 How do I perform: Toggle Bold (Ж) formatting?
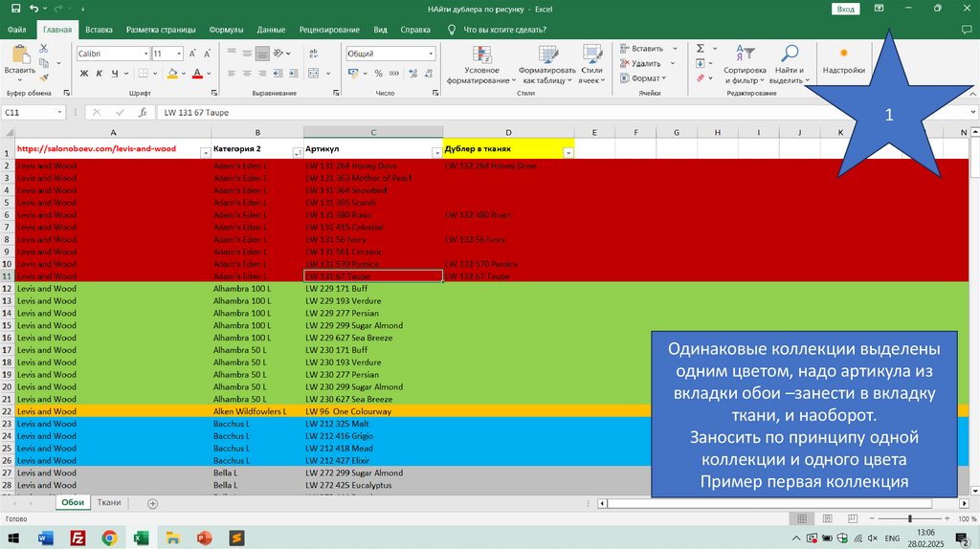[83, 74]
